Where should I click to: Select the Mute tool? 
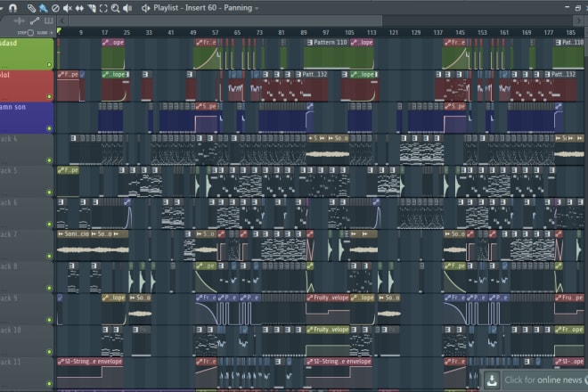click(x=68, y=8)
